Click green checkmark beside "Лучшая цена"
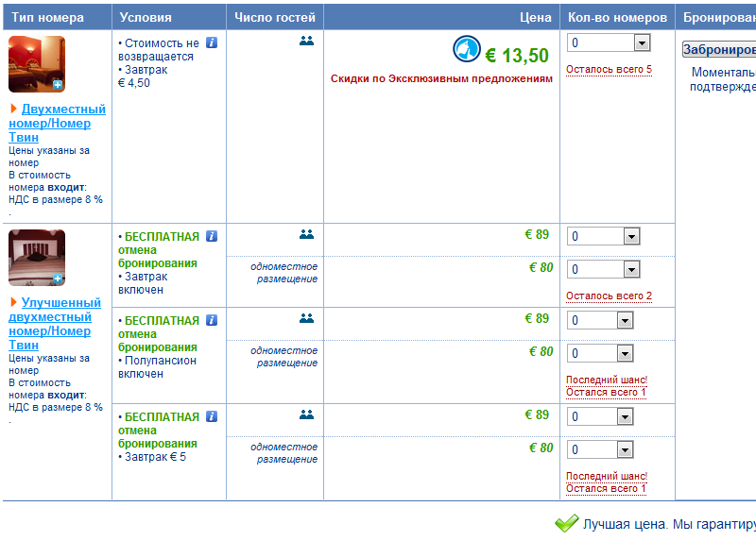The width and height of the screenshot is (756, 541). [566, 523]
